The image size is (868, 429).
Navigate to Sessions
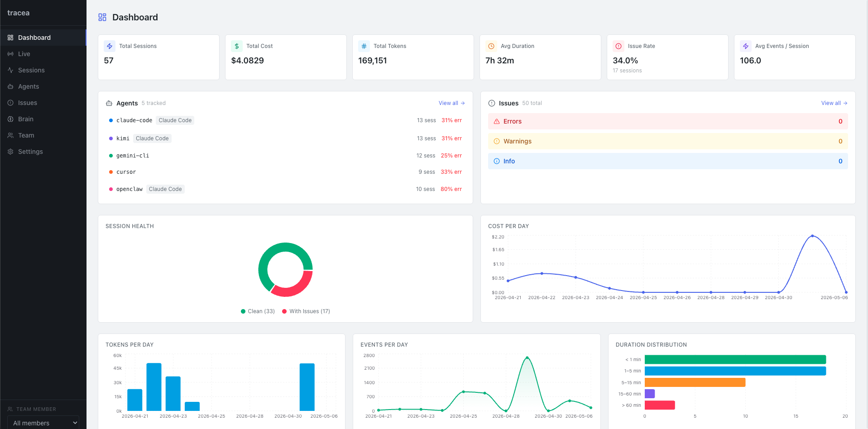click(x=43, y=70)
